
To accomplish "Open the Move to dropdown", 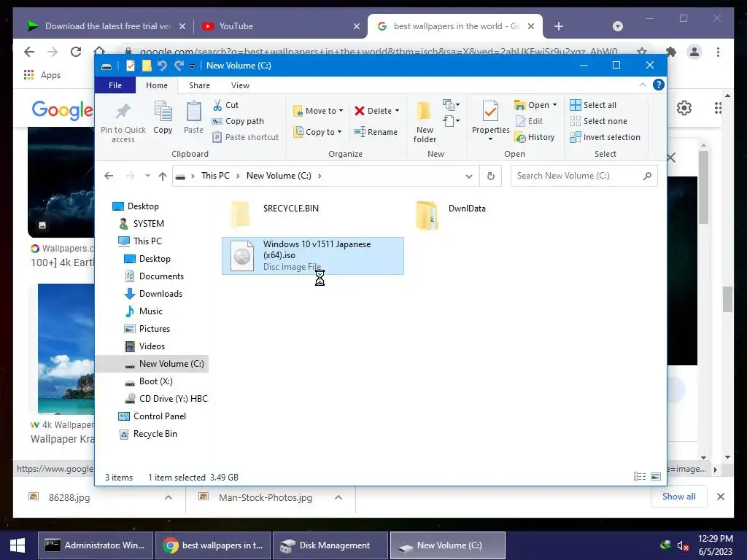I will [x=318, y=111].
